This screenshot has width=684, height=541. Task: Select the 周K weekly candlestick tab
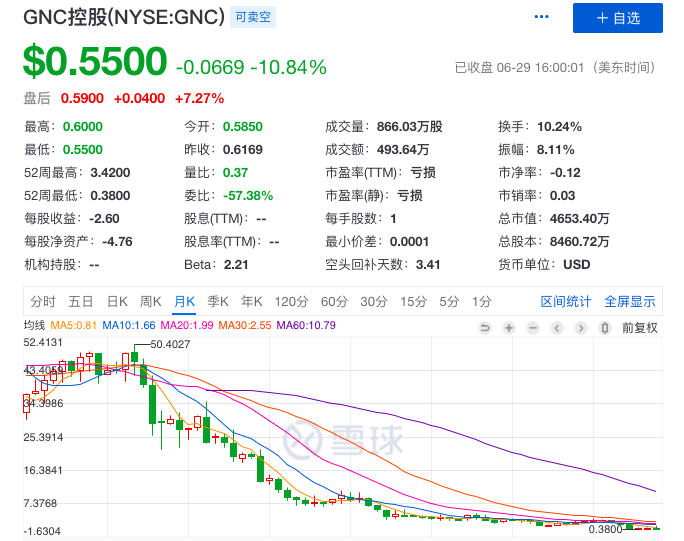tap(150, 301)
